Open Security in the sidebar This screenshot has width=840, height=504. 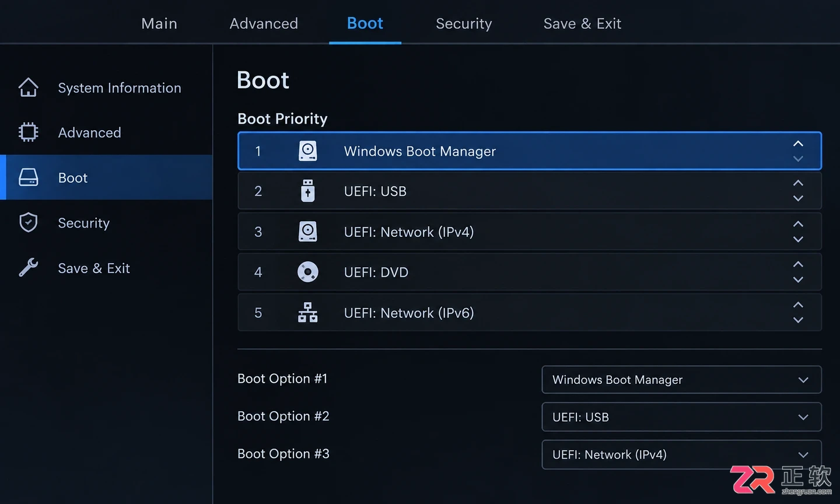click(x=106, y=222)
